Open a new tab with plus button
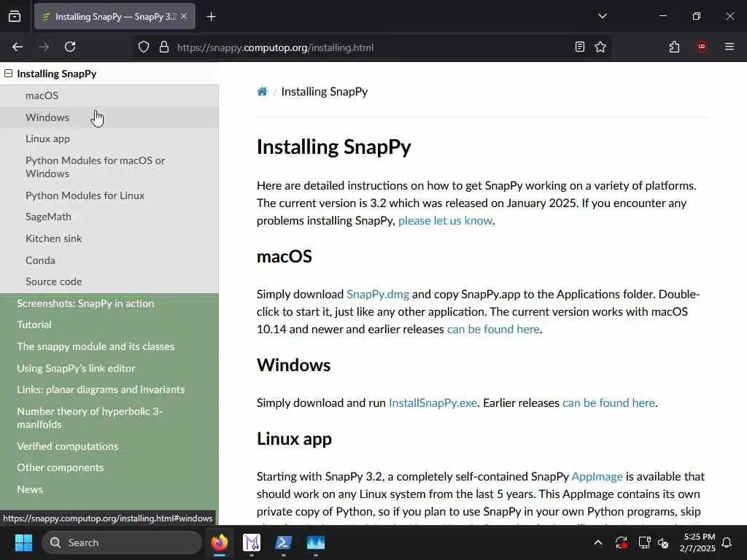 click(x=211, y=17)
